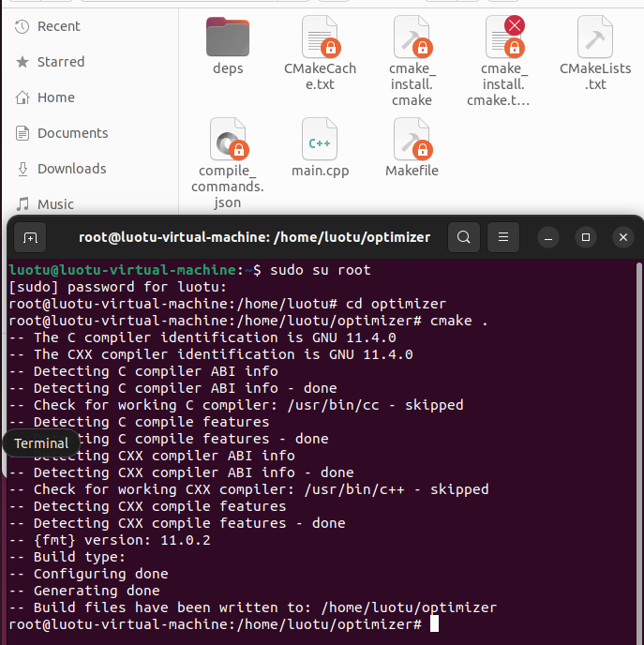Screen dimensions: 644x645
Task: Open Documents in the sidebar
Action: 72,133
